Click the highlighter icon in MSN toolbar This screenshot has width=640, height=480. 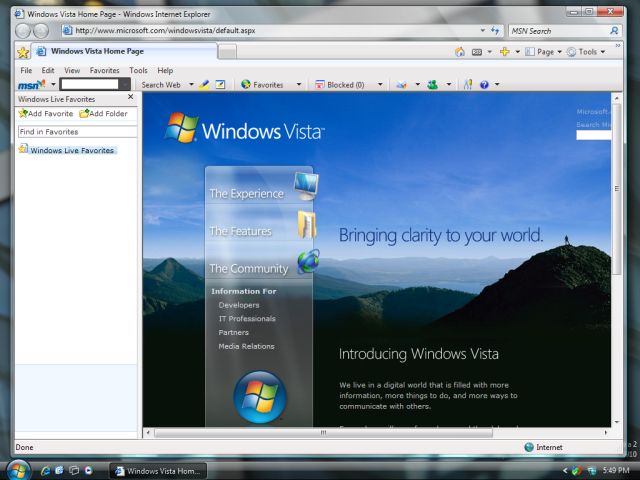[x=204, y=84]
